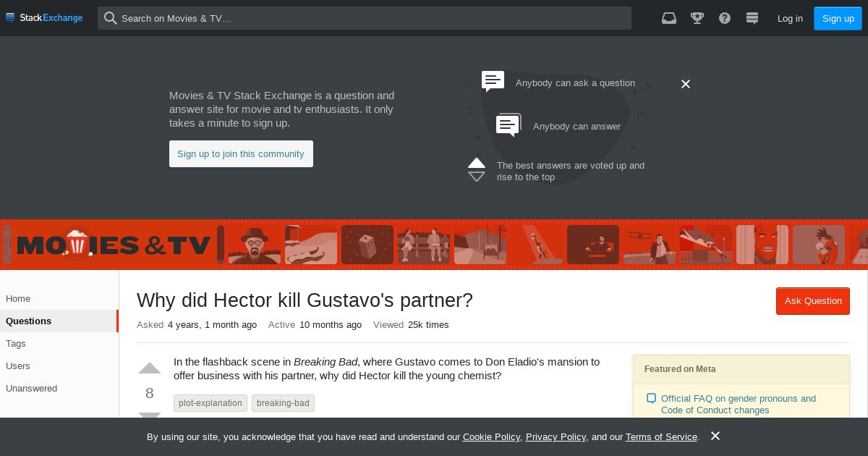The height and width of the screenshot is (456, 868).
Task: Close the cookie consent notice
Action: coord(715,436)
